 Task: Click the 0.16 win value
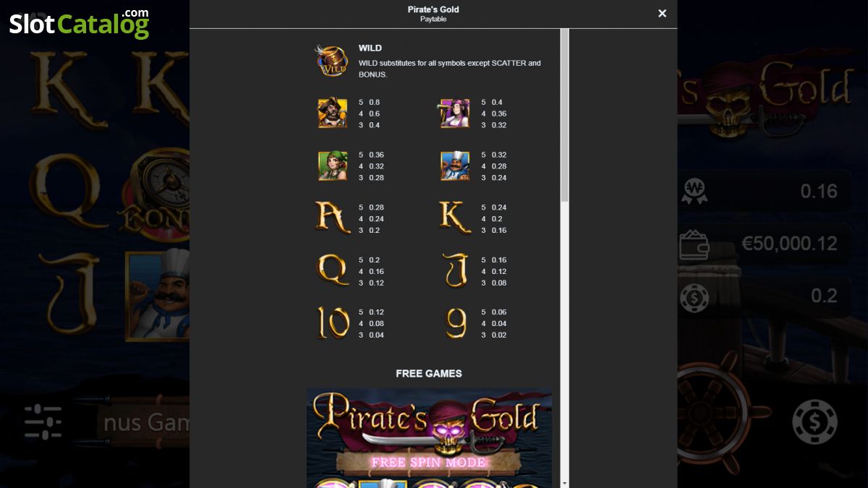[819, 191]
